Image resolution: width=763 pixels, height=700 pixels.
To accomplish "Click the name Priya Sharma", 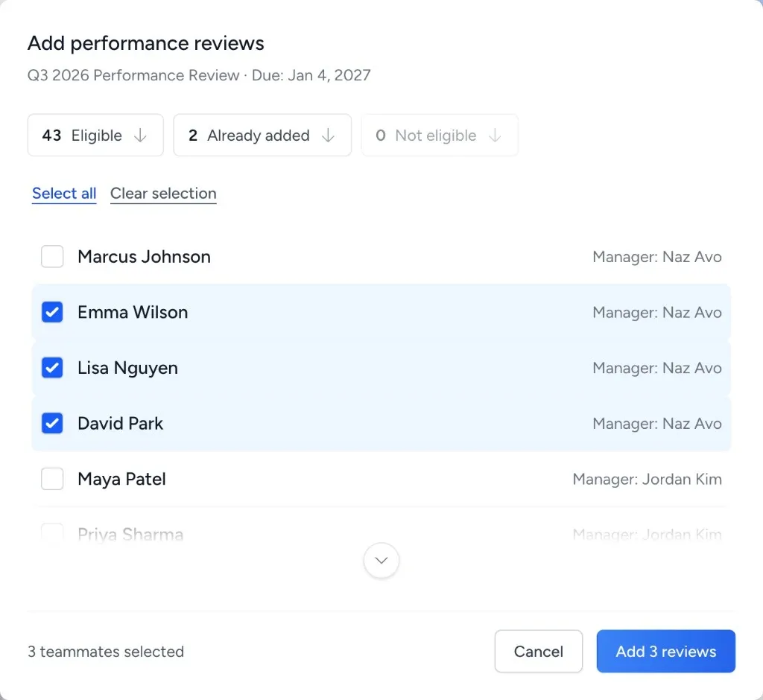I will pos(130,535).
